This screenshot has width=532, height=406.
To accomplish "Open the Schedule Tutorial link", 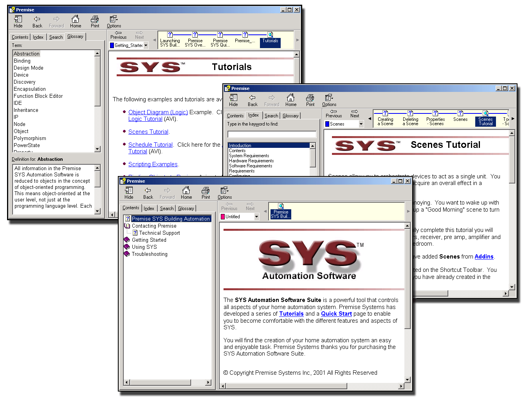I will pyautogui.click(x=150, y=145).
